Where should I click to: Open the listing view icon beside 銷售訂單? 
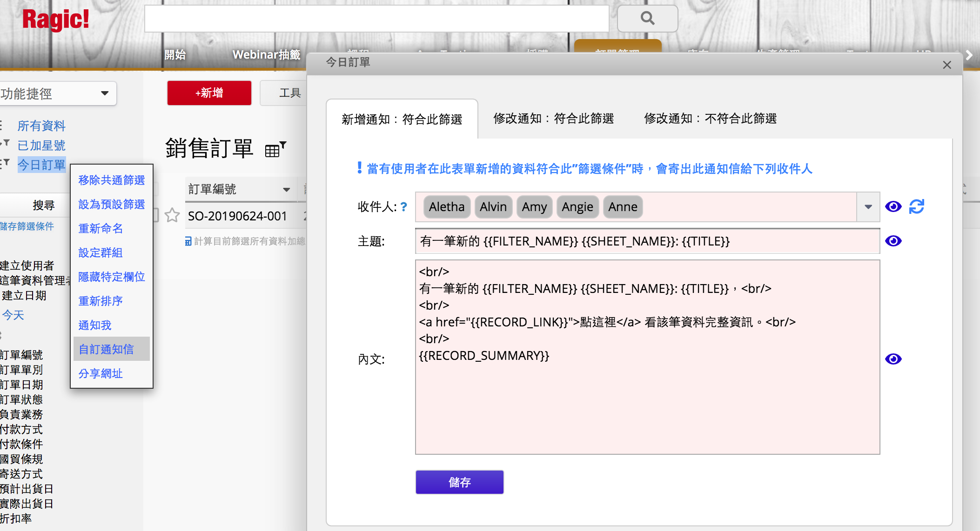275,149
